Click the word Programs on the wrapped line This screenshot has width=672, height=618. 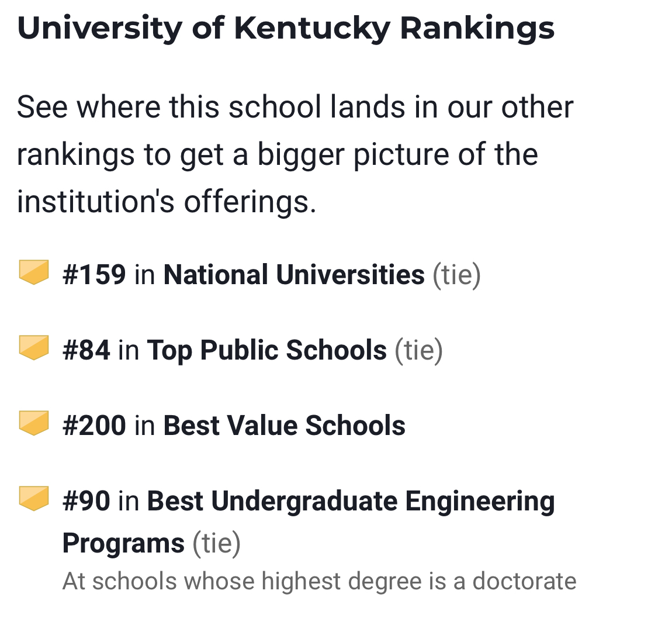coord(123,544)
